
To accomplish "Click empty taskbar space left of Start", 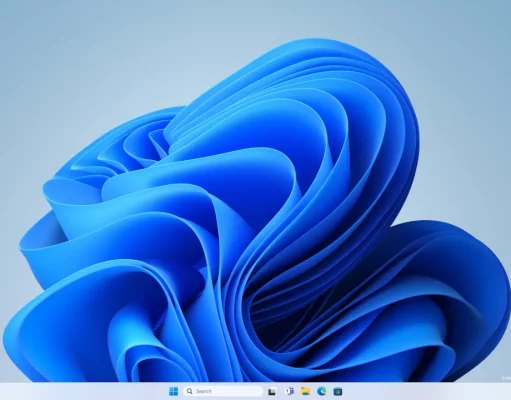I will point(83,391).
